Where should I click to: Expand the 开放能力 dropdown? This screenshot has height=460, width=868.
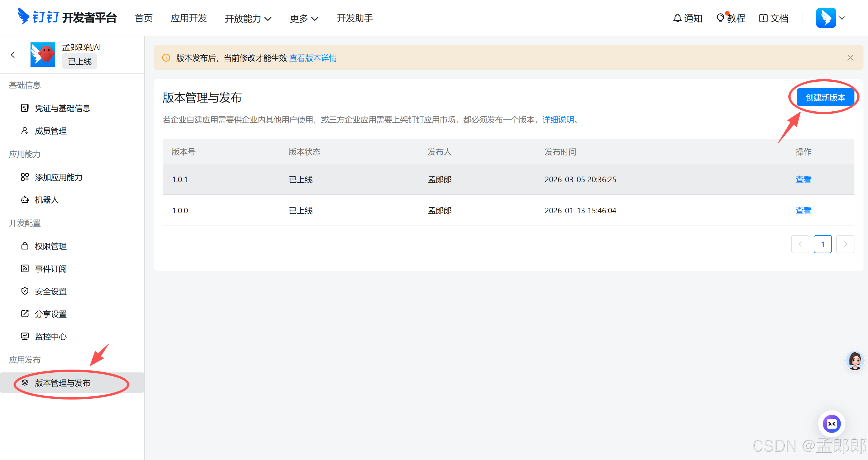[x=248, y=19]
